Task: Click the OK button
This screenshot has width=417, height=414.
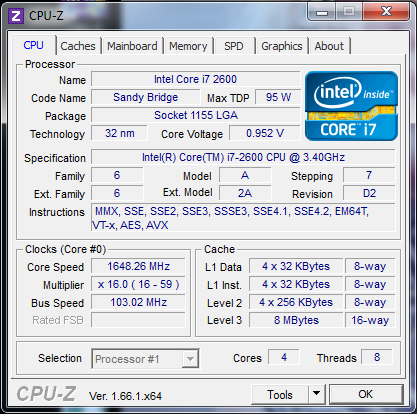Action: click(x=366, y=394)
